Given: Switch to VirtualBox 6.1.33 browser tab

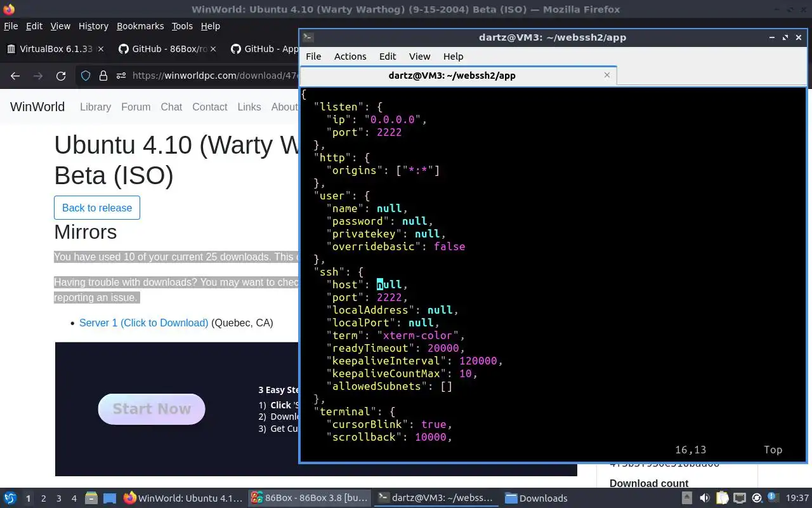Looking at the screenshot, I should pos(56,49).
